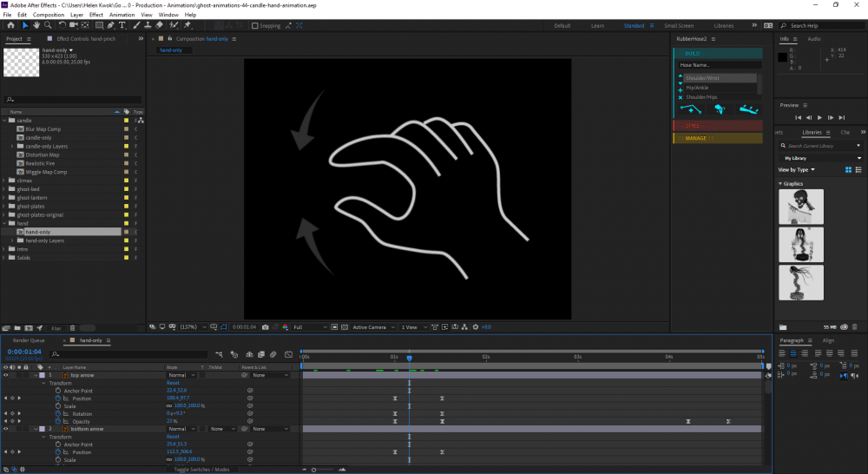Viewport: 868px width, 474px height.
Task: Open the Active Camera dropdown
Action: pos(373,327)
